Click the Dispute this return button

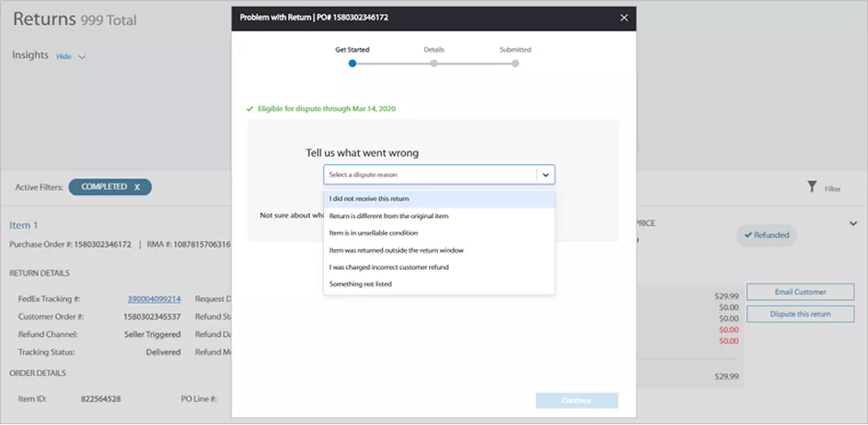(x=799, y=314)
